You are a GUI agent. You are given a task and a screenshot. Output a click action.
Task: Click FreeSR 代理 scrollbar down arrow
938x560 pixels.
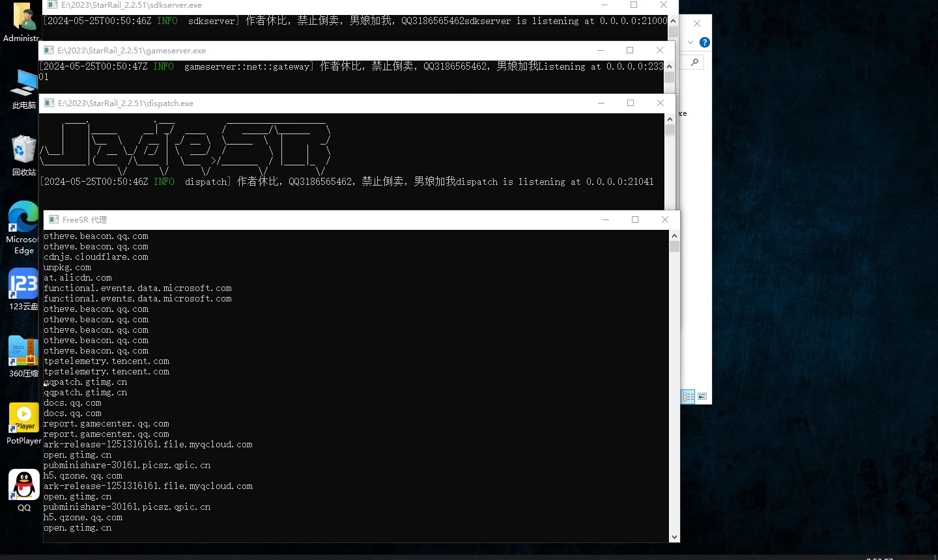pos(674,537)
